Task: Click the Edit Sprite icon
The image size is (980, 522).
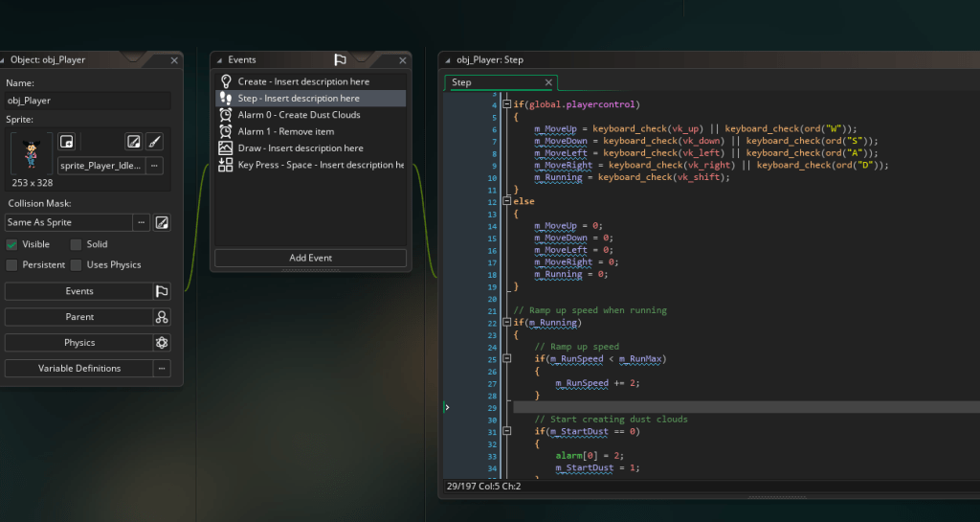Action: (x=134, y=142)
